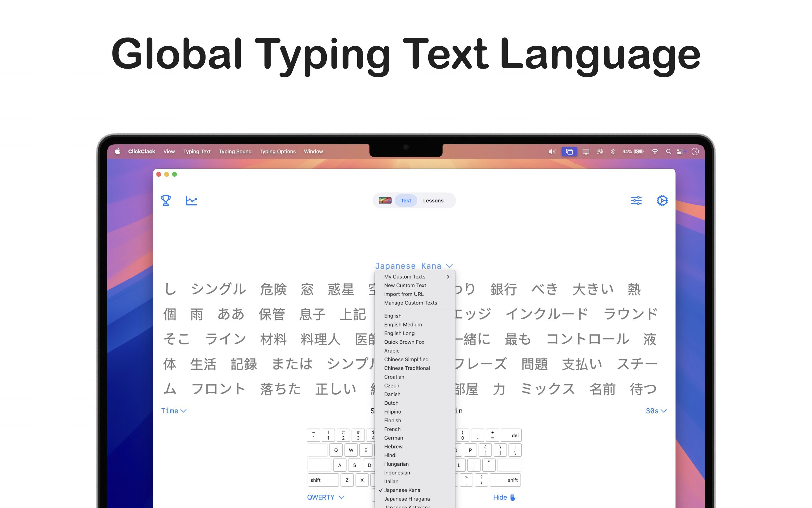Click the Q key on virtual keyboard
The image size is (812, 508).
click(336, 450)
